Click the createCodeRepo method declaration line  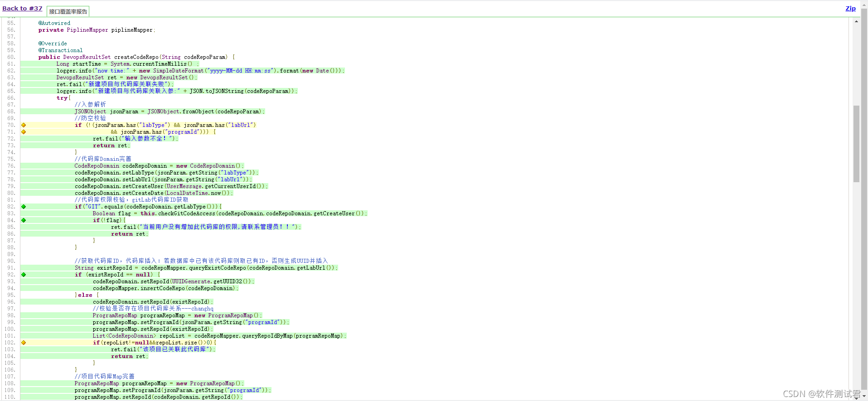136,57
